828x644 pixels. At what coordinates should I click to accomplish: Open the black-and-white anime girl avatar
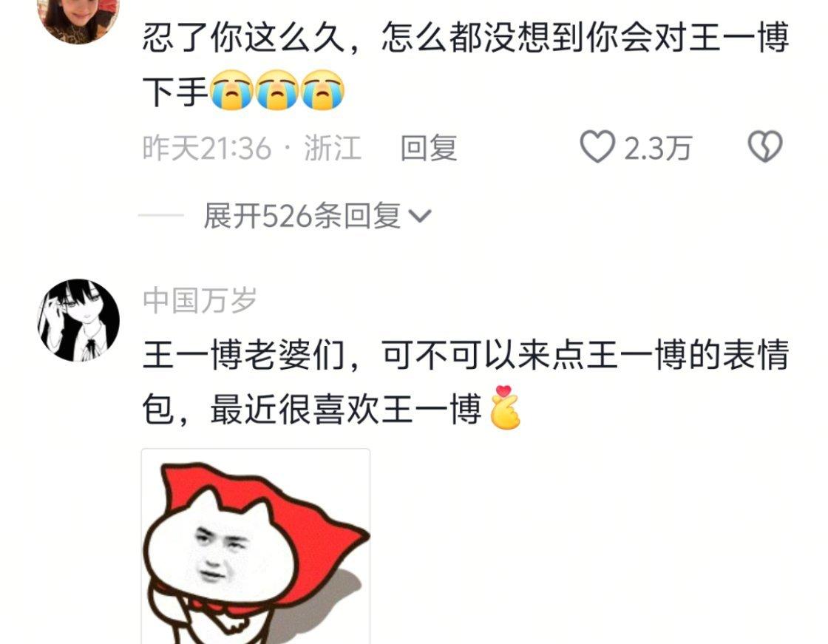point(78,320)
